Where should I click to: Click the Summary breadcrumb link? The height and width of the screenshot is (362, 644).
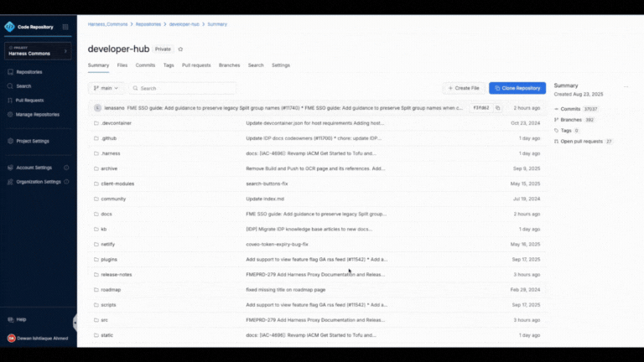pyautogui.click(x=217, y=24)
